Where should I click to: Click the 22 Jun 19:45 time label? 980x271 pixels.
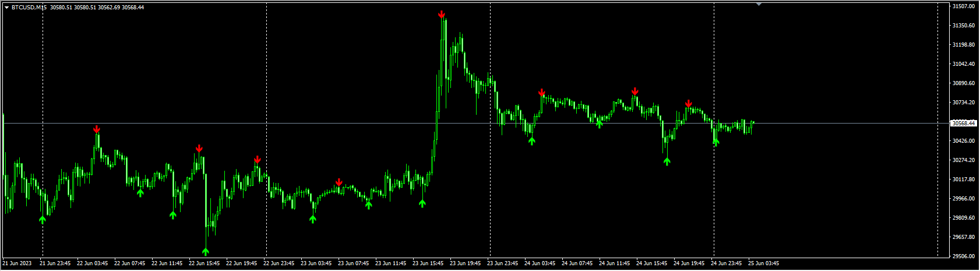(242, 263)
